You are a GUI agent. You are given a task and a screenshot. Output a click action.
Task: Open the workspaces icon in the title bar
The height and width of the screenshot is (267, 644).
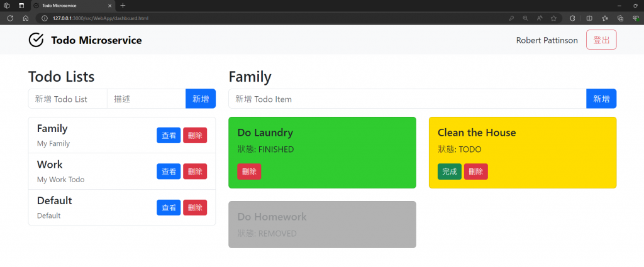7,6
